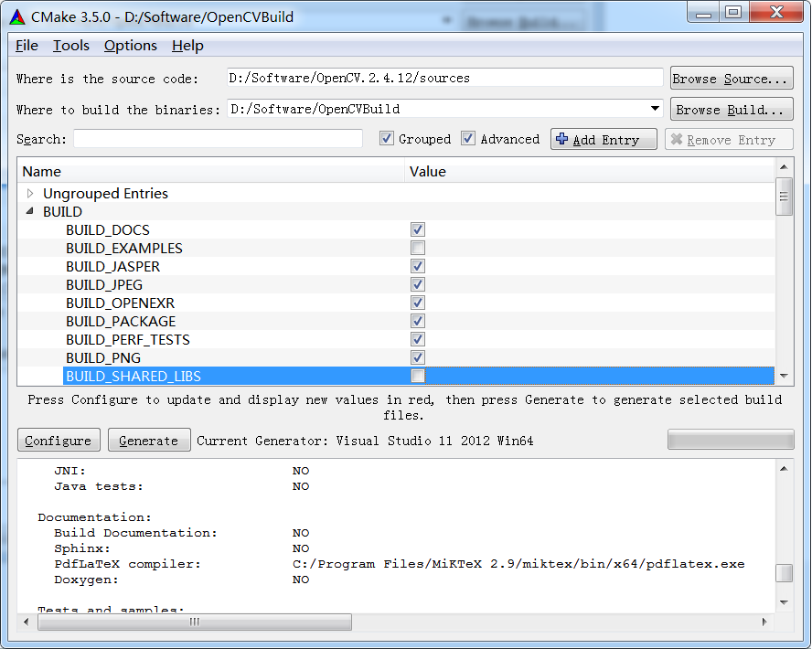
Task: Collapse the BUILD group
Action: coord(30,211)
